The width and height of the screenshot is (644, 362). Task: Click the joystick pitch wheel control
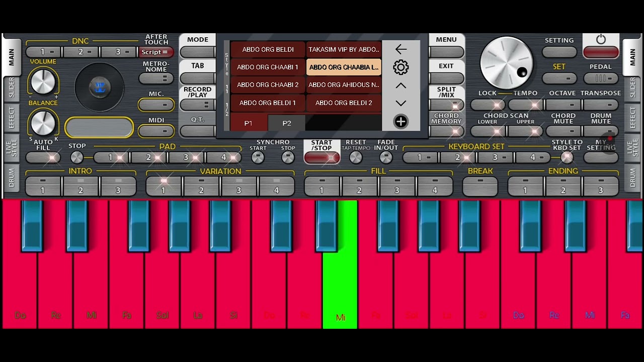(100, 87)
